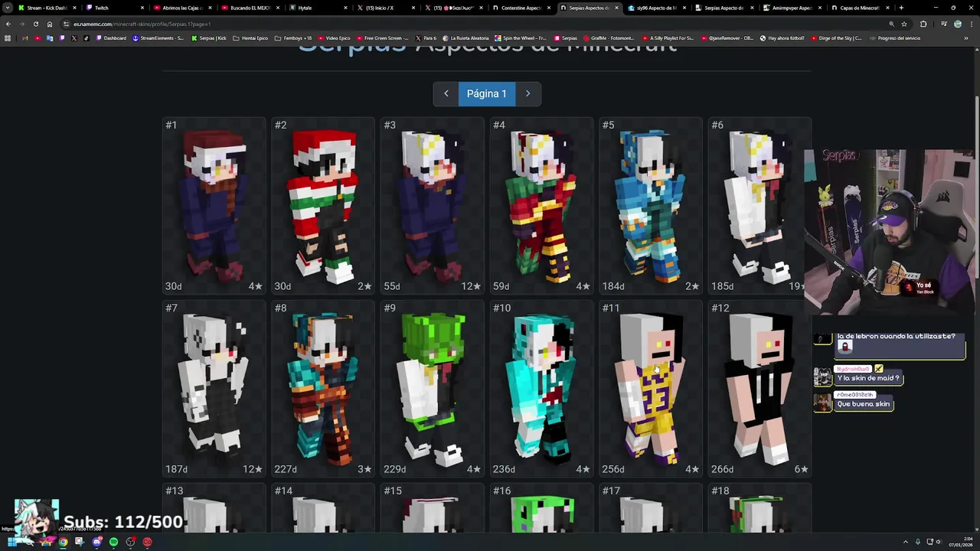980x551 pixels.
Task: Switch to the sly96 Aspecto tab
Action: 655,8
